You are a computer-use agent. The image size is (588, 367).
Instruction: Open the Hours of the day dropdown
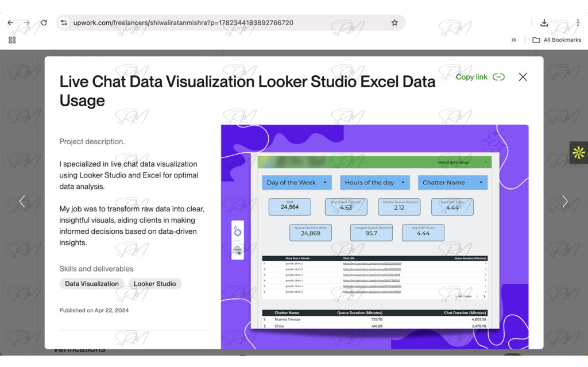374,183
